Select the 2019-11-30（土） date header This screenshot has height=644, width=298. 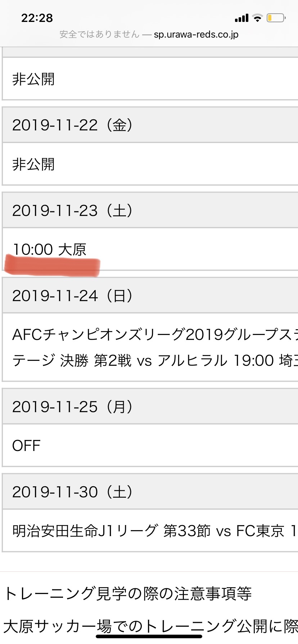pos(72,492)
